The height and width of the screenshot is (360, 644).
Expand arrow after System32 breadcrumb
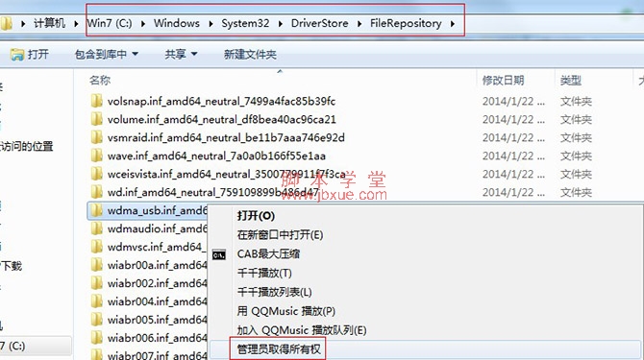click(x=280, y=24)
